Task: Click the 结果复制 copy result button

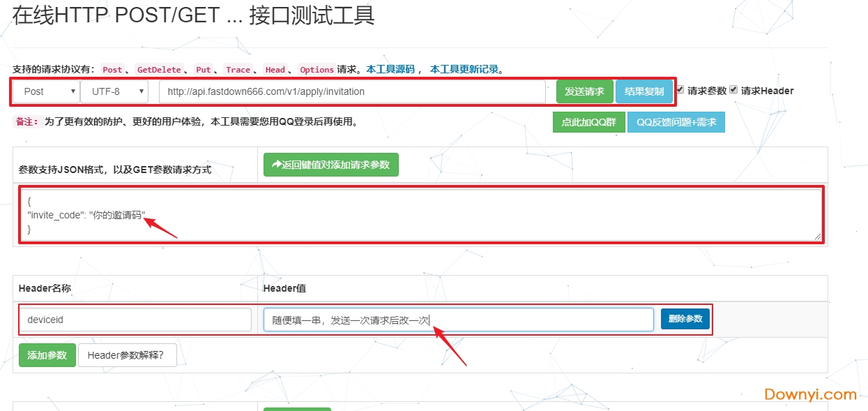Action: click(644, 91)
